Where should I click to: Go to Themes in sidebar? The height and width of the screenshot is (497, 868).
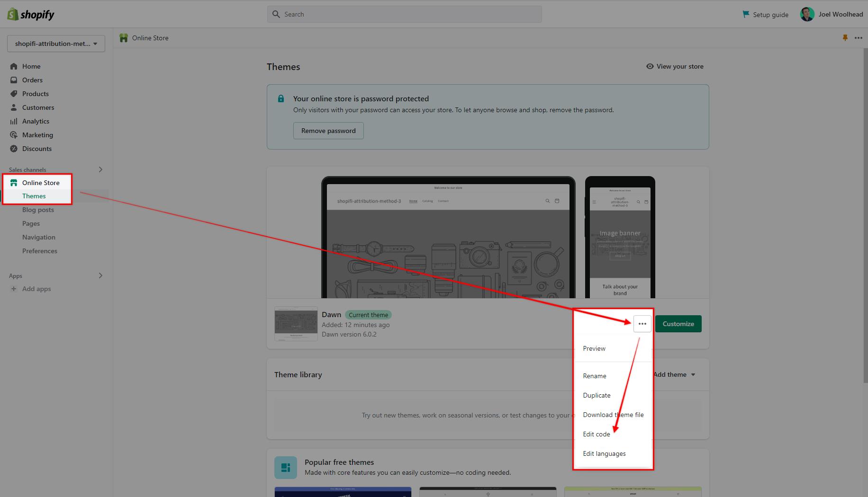click(34, 196)
